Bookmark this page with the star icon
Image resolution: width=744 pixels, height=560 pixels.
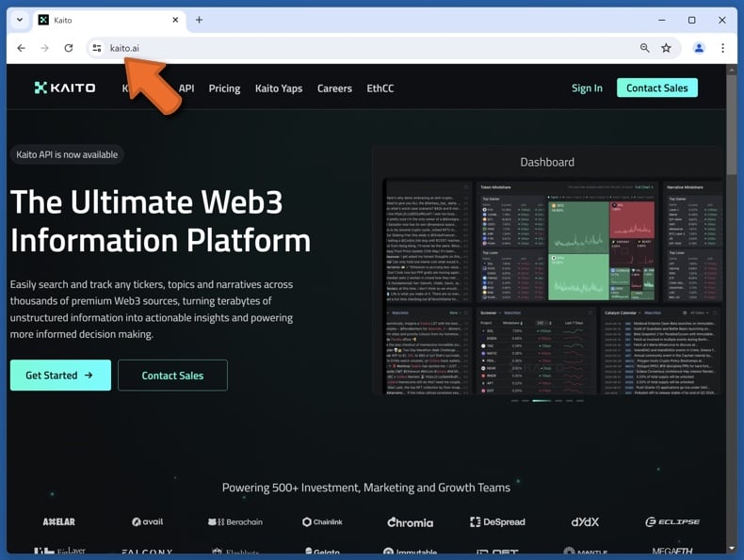tap(666, 48)
